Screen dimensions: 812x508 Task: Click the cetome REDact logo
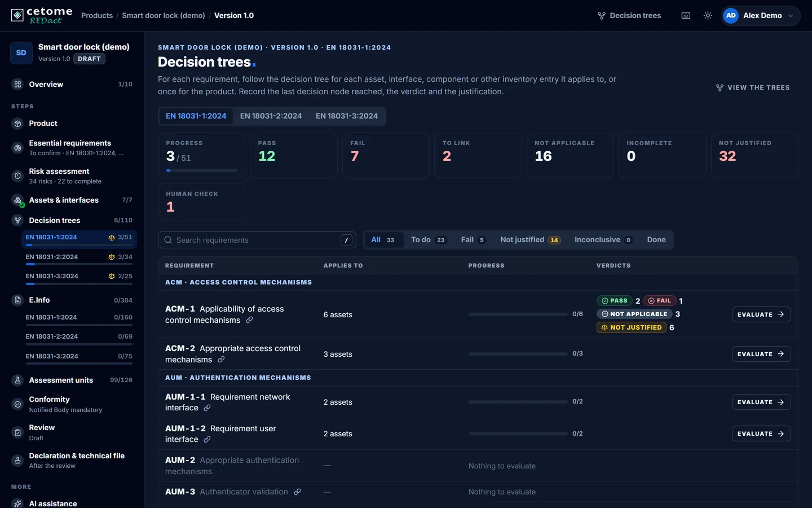click(x=42, y=15)
